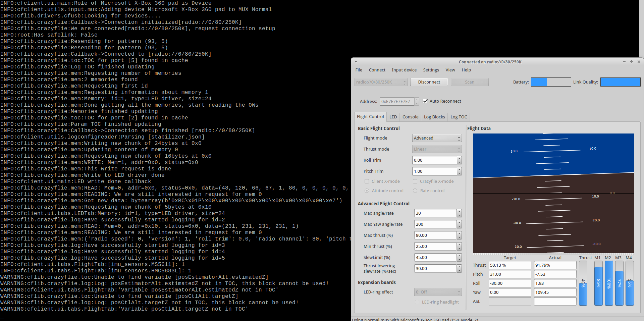Open the window menu arrow in title bar
The image size is (644, 321).
point(356,62)
